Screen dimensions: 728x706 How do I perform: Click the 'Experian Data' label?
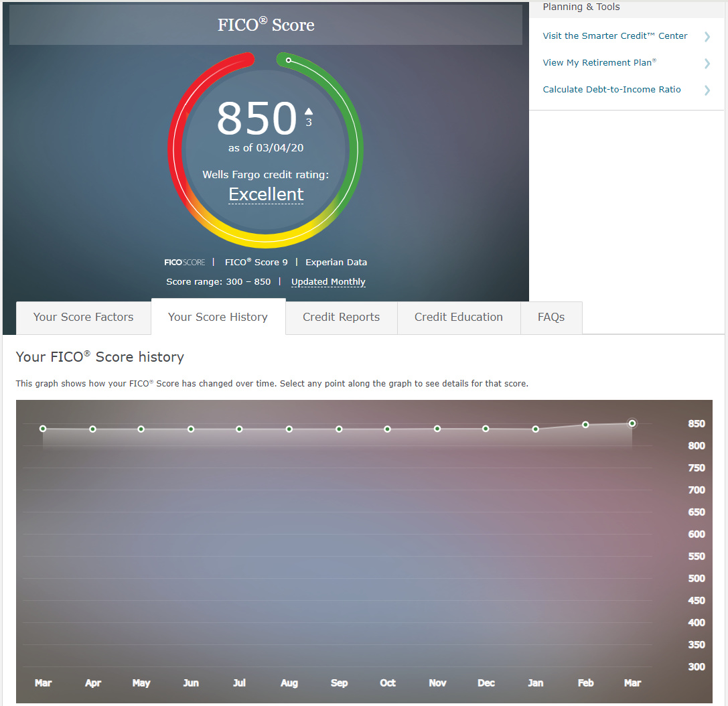336,263
